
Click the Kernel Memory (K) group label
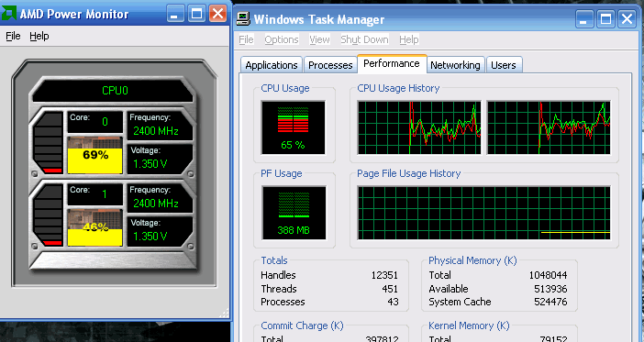point(469,325)
